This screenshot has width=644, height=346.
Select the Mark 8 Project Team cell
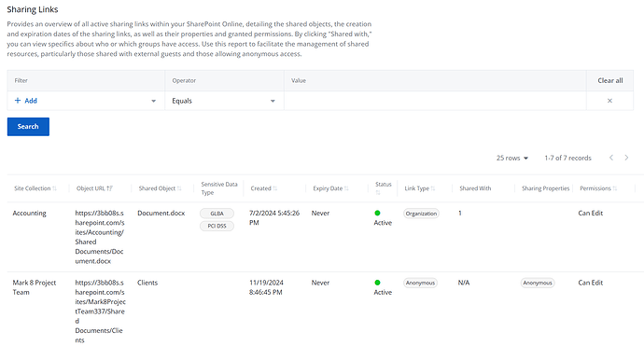[35, 287]
